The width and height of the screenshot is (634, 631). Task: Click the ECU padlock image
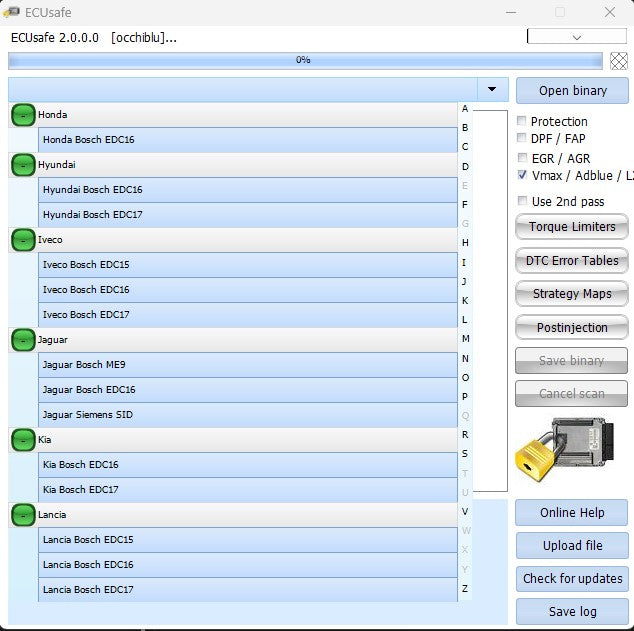[565, 450]
